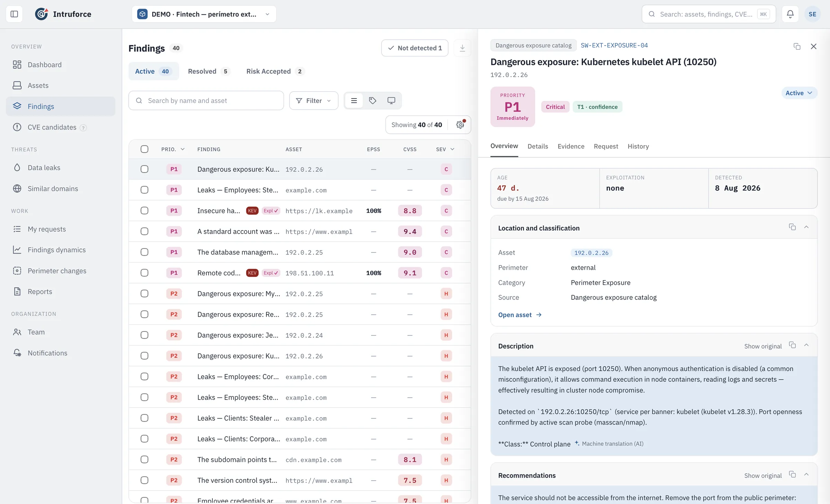Click the SE user avatar
This screenshot has width=830, height=504.
click(x=812, y=14)
